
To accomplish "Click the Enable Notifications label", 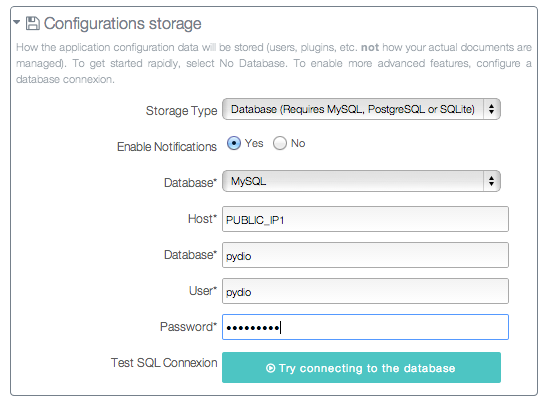I will click(167, 146).
